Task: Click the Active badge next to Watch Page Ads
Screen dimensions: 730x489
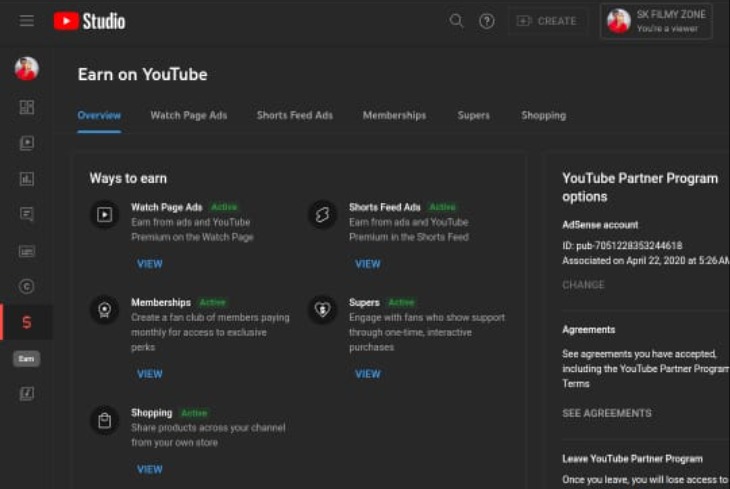Action: click(224, 207)
